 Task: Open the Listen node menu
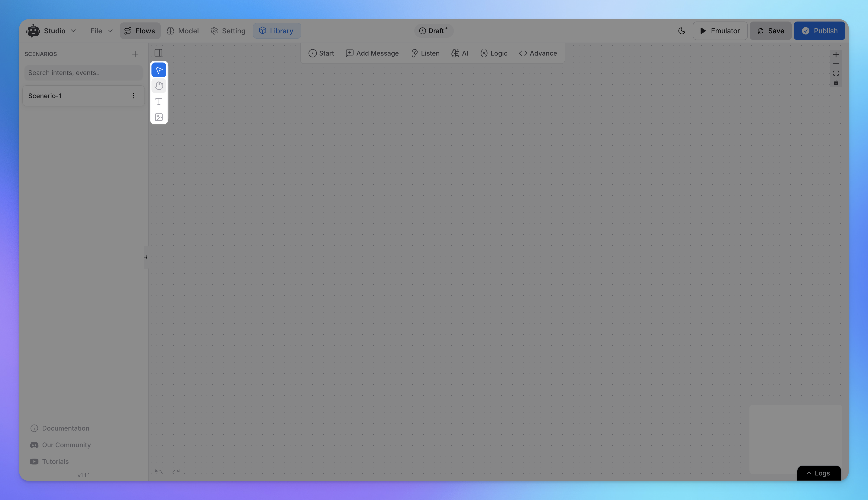click(x=425, y=53)
